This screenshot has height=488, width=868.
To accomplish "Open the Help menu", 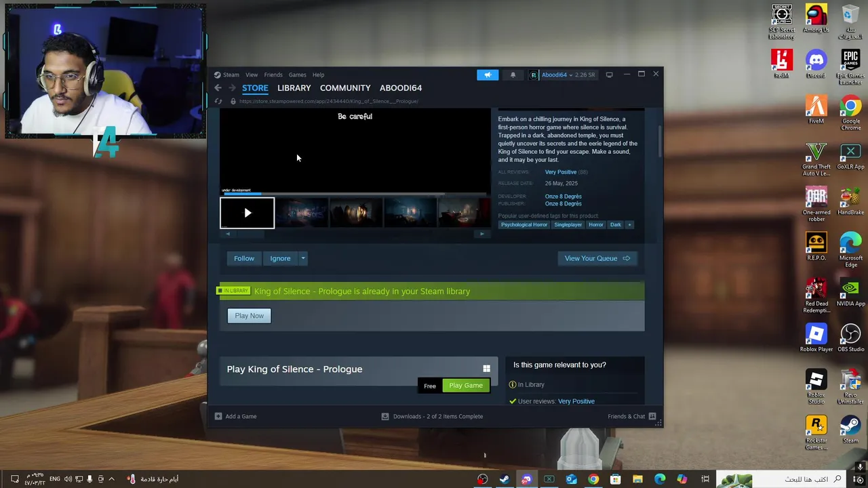I will (x=318, y=75).
